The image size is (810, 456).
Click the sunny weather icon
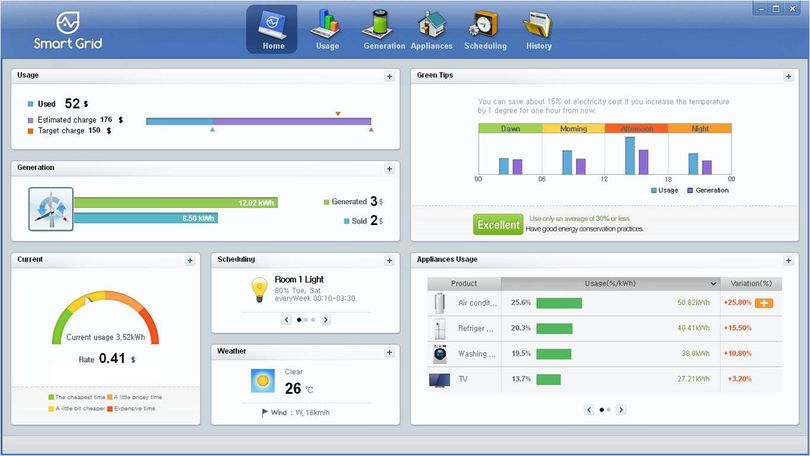pyautogui.click(x=262, y=381)
